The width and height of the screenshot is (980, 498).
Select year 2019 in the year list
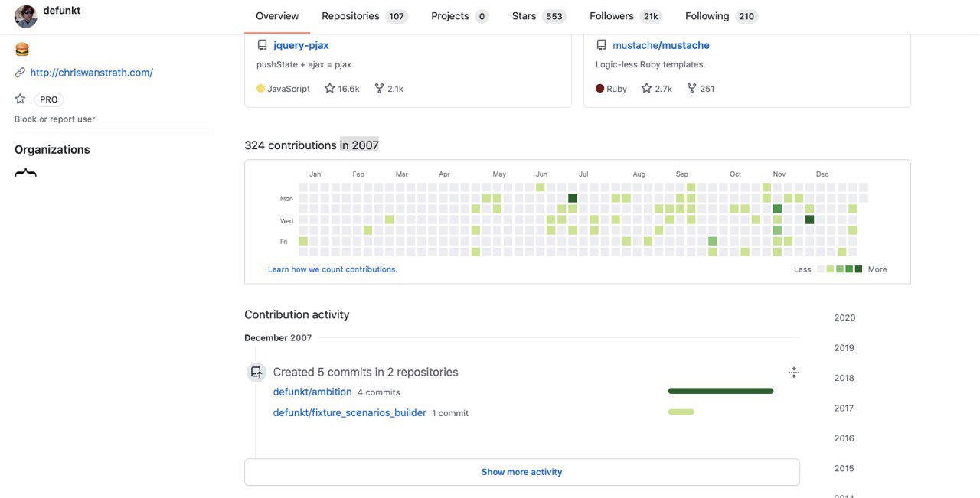(x=844, y=348)
